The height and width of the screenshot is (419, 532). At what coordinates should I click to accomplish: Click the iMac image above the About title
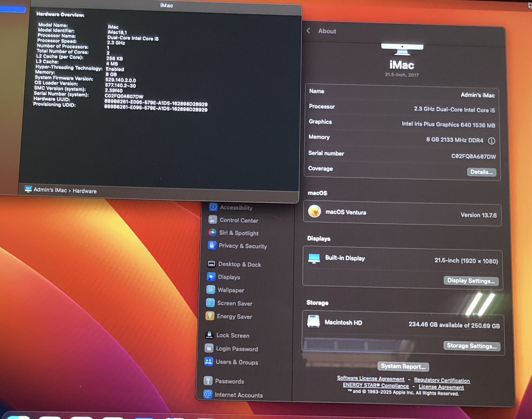point(402,49)
